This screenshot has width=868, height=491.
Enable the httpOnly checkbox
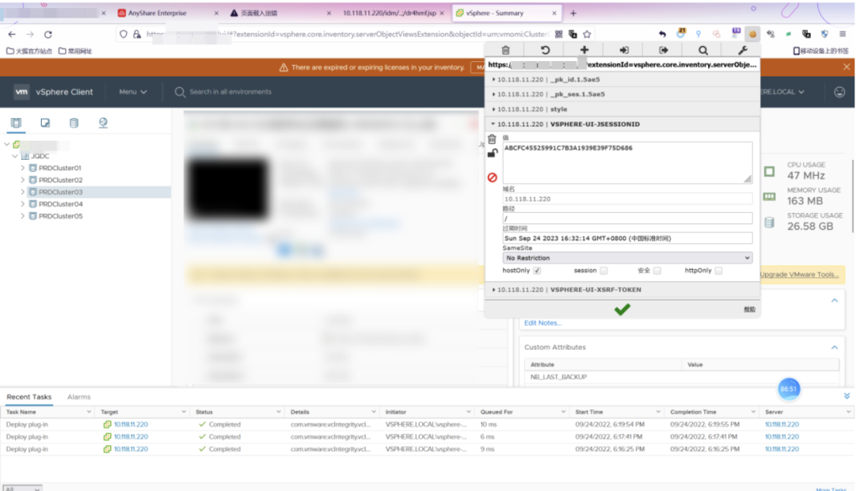[718, 271]
